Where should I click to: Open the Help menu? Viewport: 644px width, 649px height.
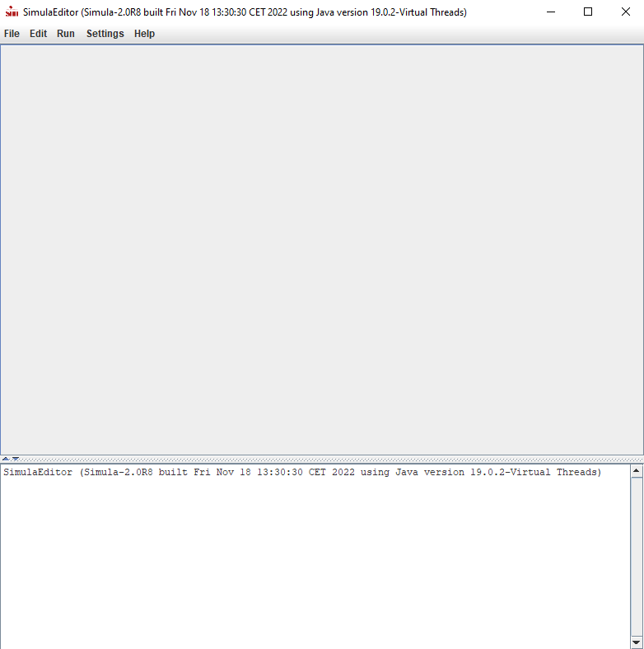coord(144,34)
